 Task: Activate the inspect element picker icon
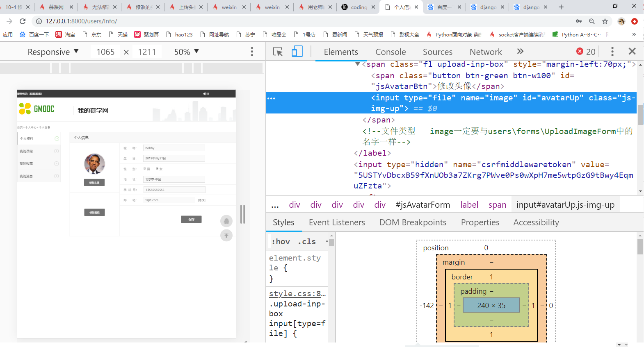[x=278, y=52]
